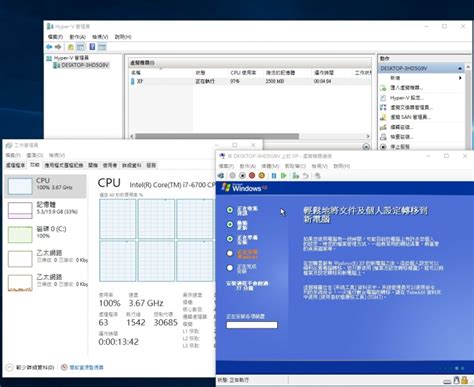
Task: Expand the 新增 submenu arrow in the Actions pane
Action: (x=460, y=78)
